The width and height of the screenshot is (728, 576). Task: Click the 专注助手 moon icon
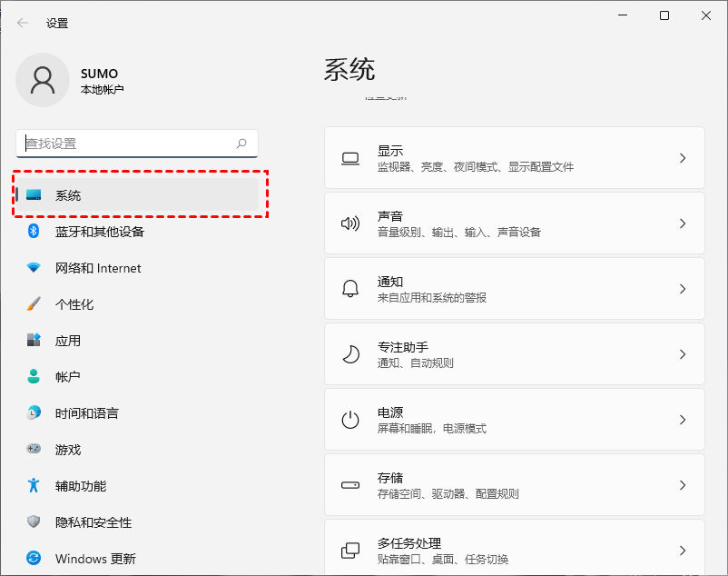pyautogui.click(x=350, y=354)
